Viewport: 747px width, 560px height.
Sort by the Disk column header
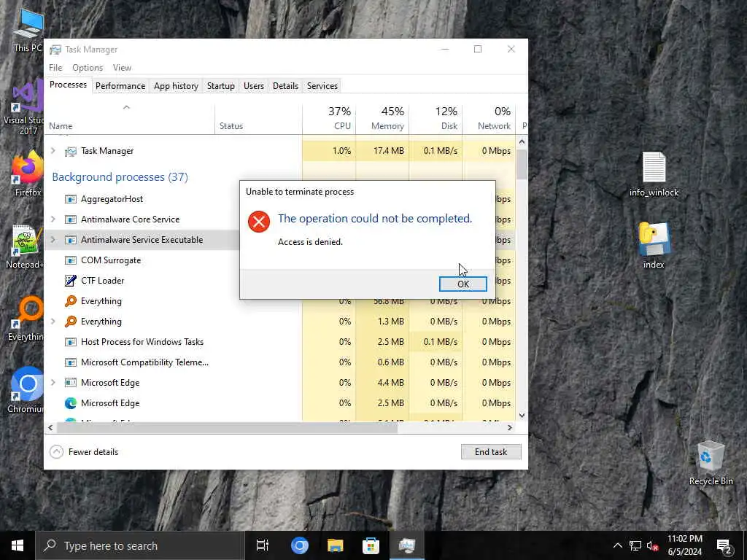pos(436,118)
